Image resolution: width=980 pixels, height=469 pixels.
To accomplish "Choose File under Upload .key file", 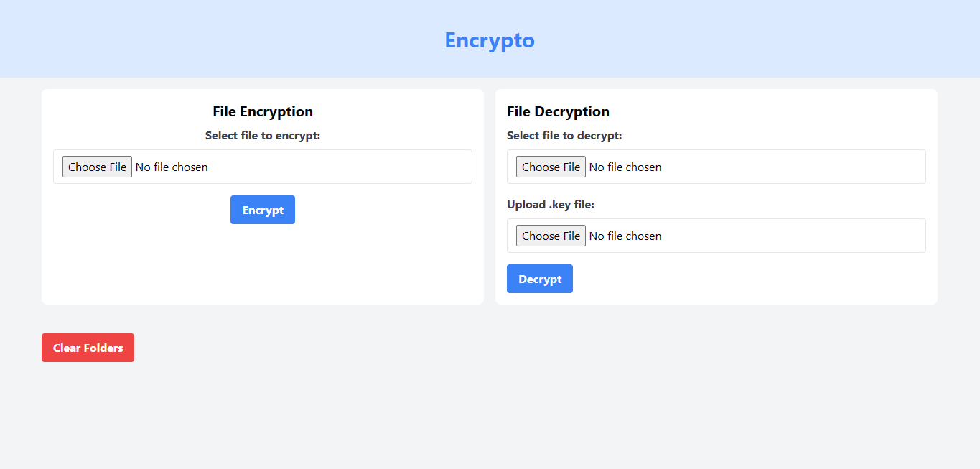I will [551, 236].
